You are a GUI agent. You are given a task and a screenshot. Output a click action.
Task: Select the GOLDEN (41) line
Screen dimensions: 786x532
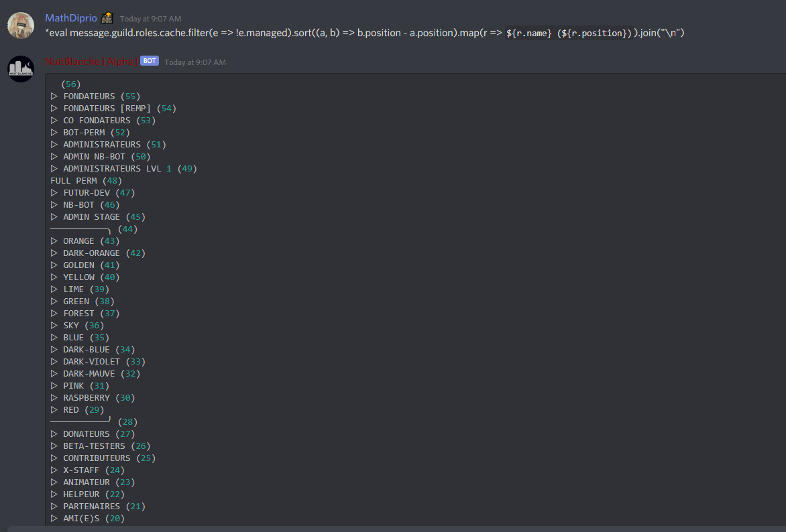85,265
